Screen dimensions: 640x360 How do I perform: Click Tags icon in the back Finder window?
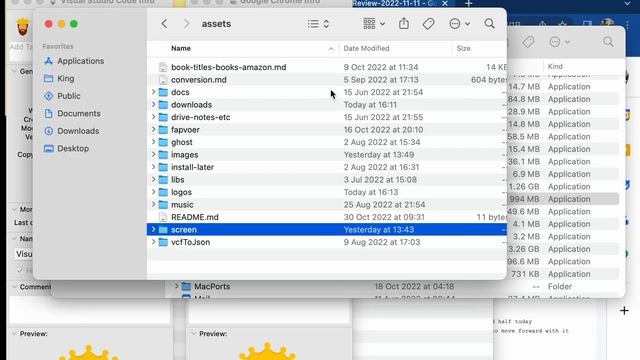pyautogui.click(x=528, y=42)
